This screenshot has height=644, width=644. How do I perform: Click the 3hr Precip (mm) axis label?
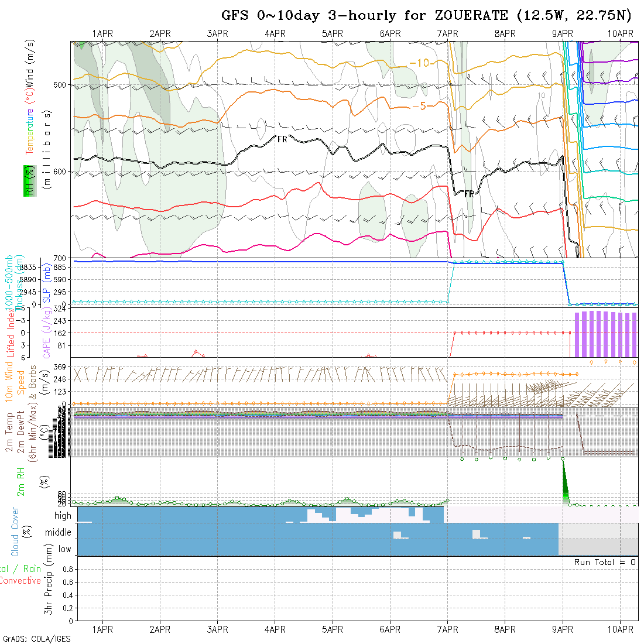click(x=49, y=579)
